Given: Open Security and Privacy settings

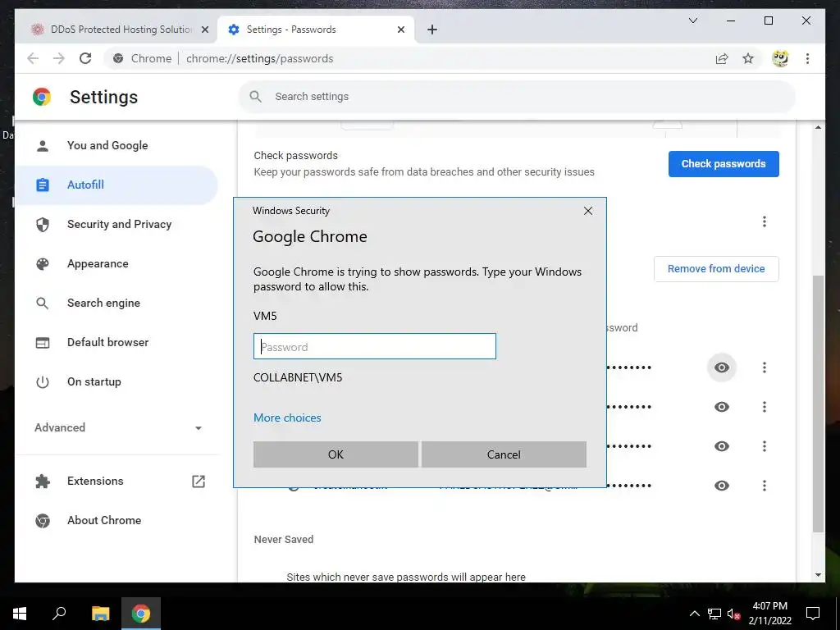Looking at the screenshot, I should point(116,224).
